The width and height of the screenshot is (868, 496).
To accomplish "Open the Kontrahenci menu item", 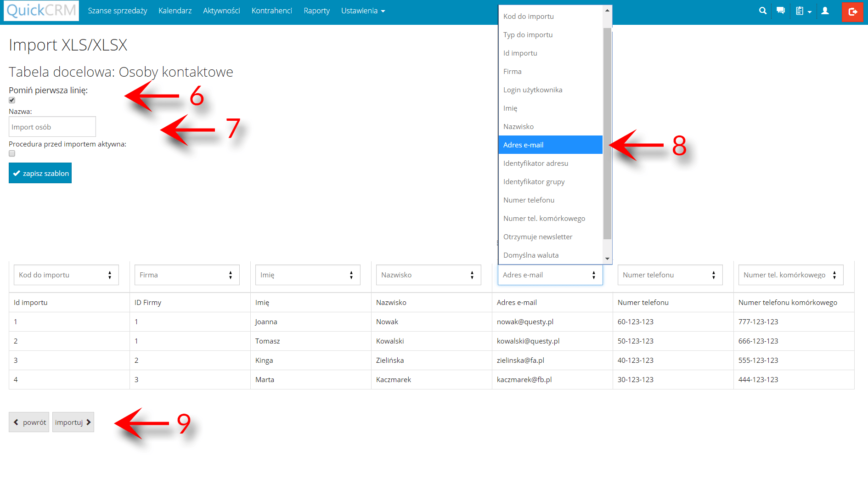I will click(x=271, y=11).
